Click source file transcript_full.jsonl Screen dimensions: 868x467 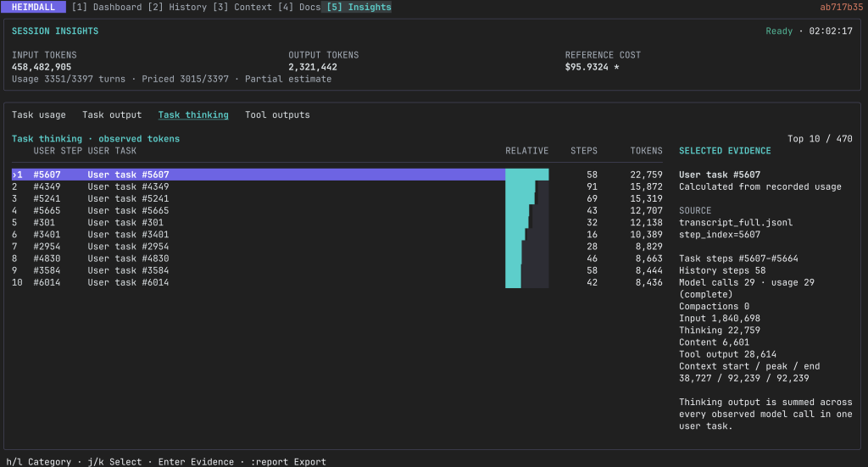736,223
